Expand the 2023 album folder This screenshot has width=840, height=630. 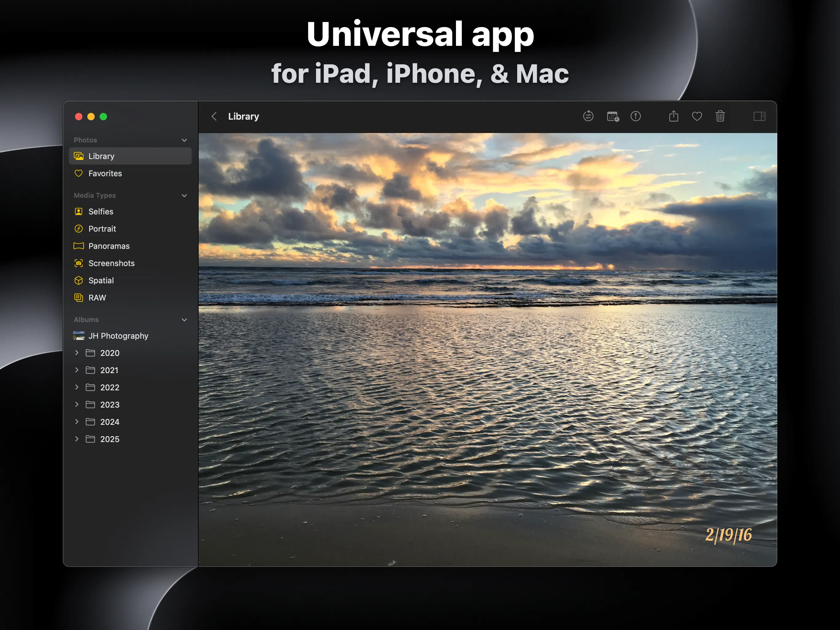[x=77, y=404]
